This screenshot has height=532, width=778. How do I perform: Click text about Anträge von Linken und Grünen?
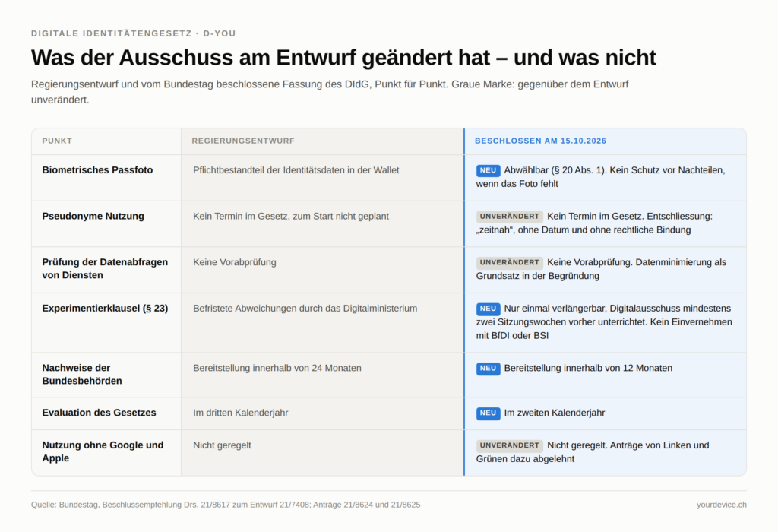593,452
